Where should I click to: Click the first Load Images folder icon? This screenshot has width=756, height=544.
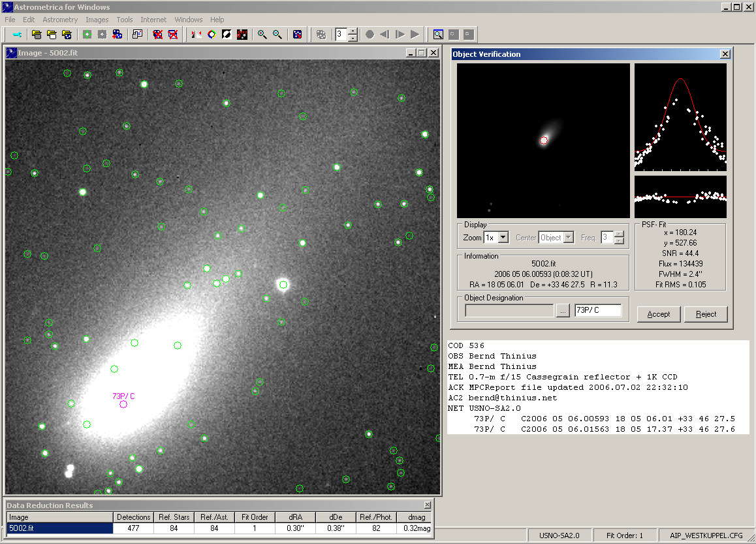[x=37, y=35]
